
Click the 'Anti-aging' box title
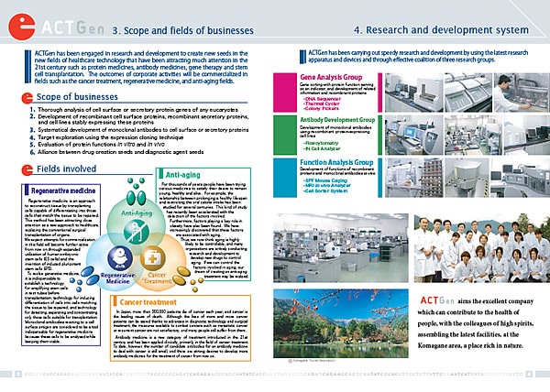pos(182,174)
